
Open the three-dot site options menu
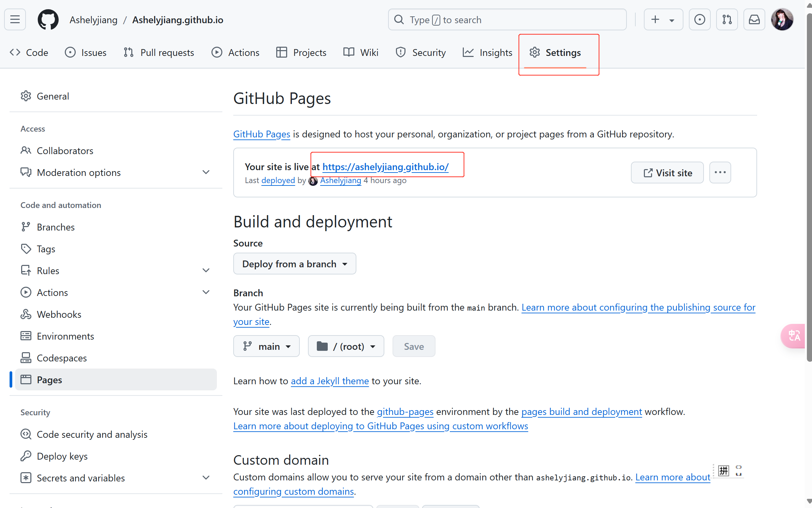pyautogui.click(x=720, y=173)
